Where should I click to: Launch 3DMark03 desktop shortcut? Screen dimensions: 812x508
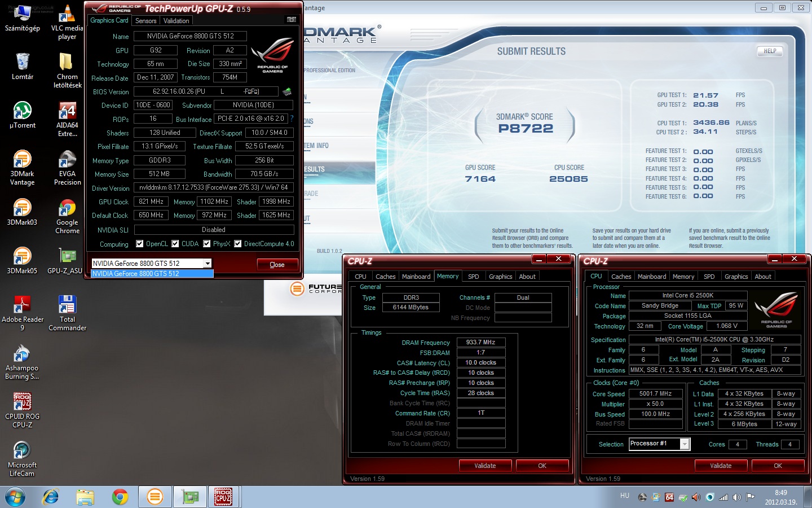[x=23, y=212]
